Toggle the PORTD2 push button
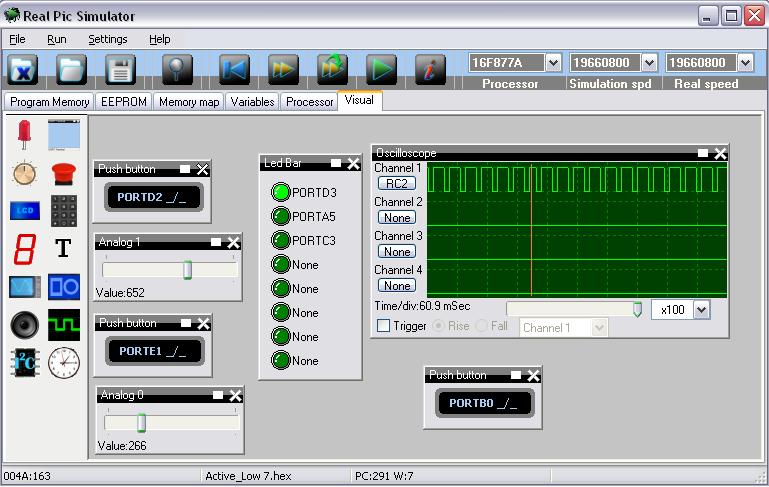The image size is (769, 487). pyautogui.click(x=154, y=197)
